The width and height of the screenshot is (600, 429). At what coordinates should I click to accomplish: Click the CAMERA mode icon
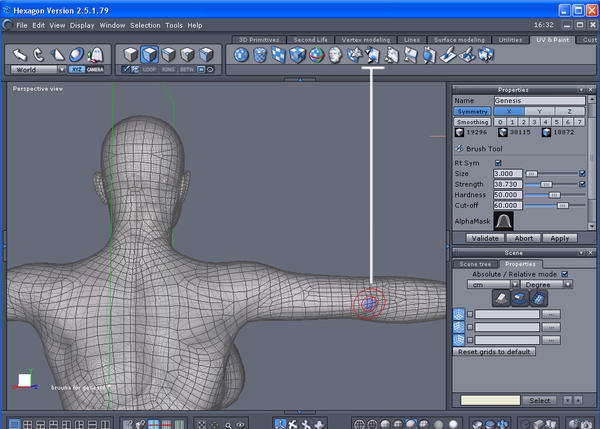(95, 70)
